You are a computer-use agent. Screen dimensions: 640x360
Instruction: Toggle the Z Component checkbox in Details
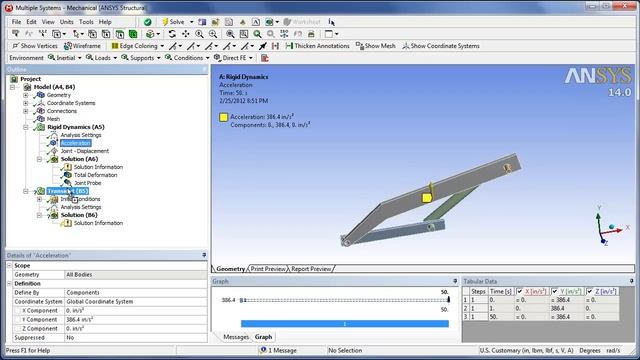coord(17,329)
